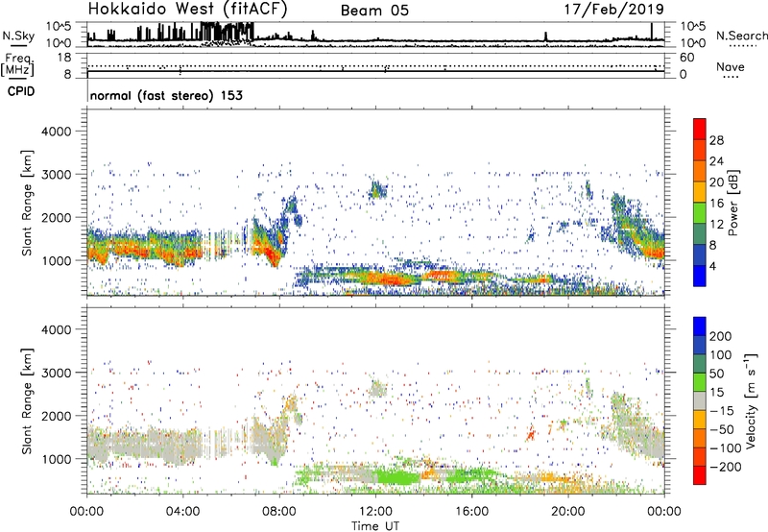Click the gray segment of velocity colorbar
The image size is (768, 532).
(x=700, y=400)
